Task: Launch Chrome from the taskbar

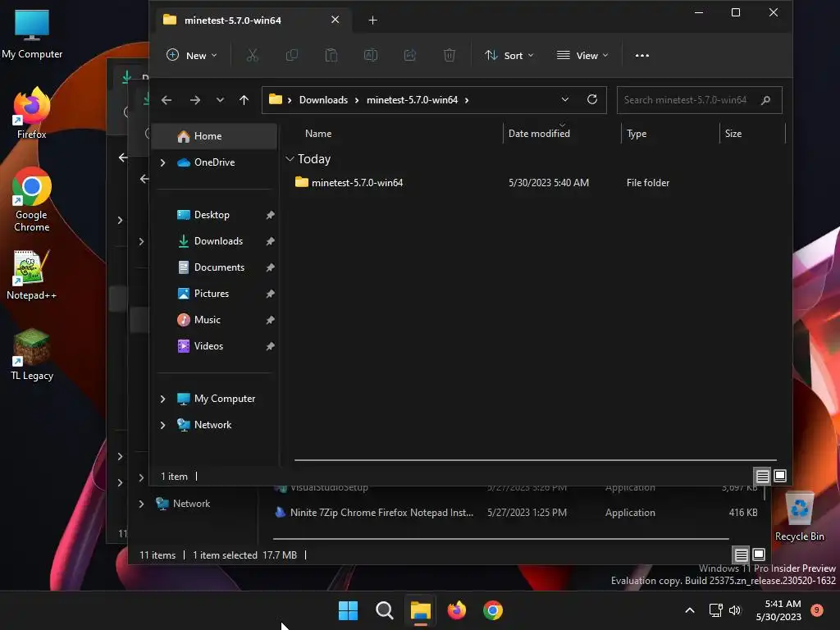Action: 493,610
